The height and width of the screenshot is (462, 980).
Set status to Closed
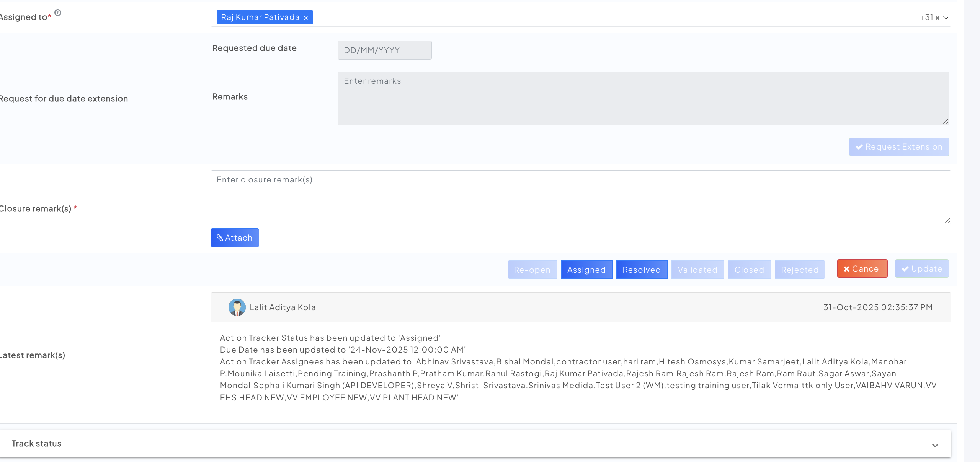coord(749,270)
